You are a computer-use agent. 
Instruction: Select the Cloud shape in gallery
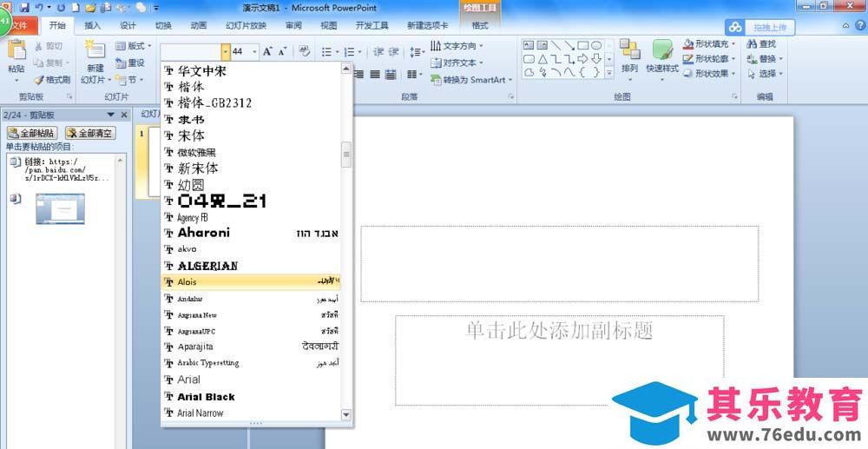click(529, 72)
